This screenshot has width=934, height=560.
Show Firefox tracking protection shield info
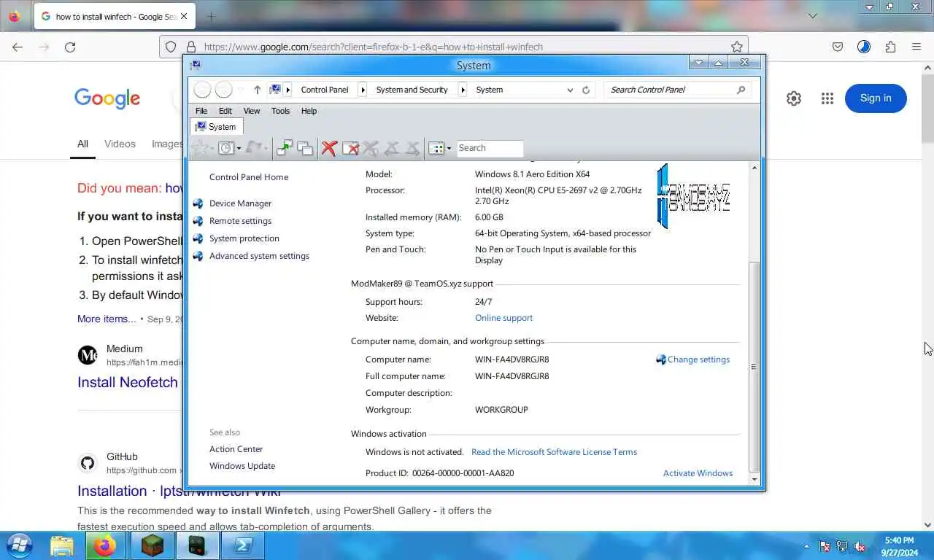point(171,47)
